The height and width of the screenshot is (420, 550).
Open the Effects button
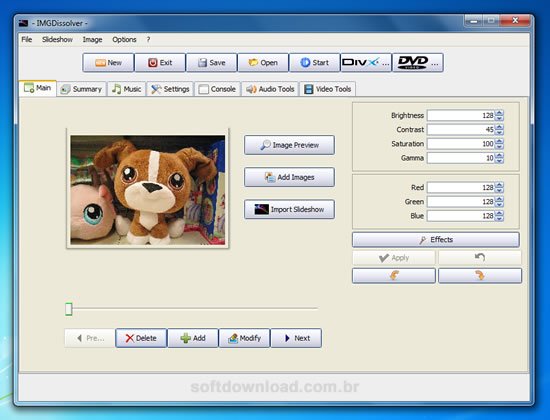pos(436,240)
